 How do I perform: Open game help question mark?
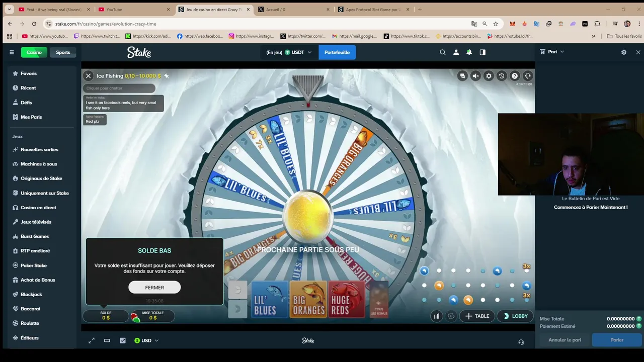click(515, 76)
